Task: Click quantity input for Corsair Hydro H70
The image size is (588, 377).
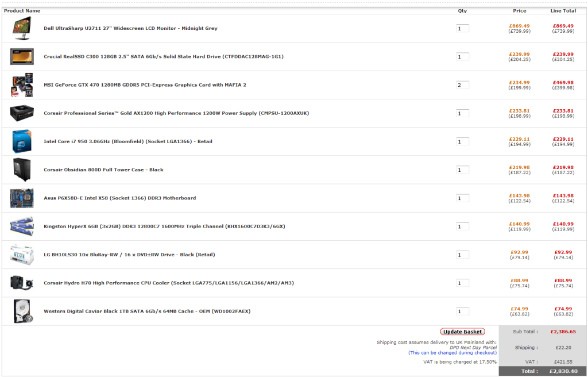Action: [462, 283]
